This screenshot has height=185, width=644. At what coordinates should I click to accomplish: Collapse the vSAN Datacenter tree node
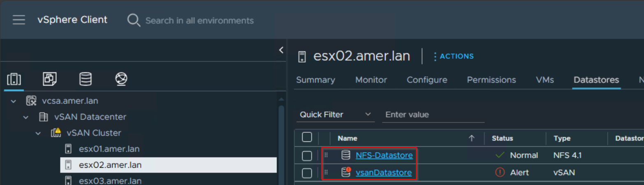coord(26,117)
